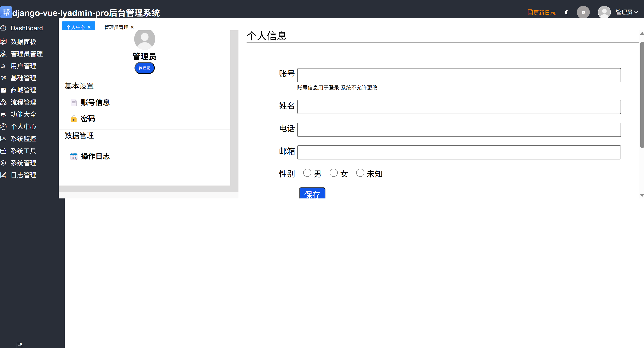This screenshot has height=348, width=644.
Task: Expand the 基础管理 sidebar menu
Action: coord(23,78)
